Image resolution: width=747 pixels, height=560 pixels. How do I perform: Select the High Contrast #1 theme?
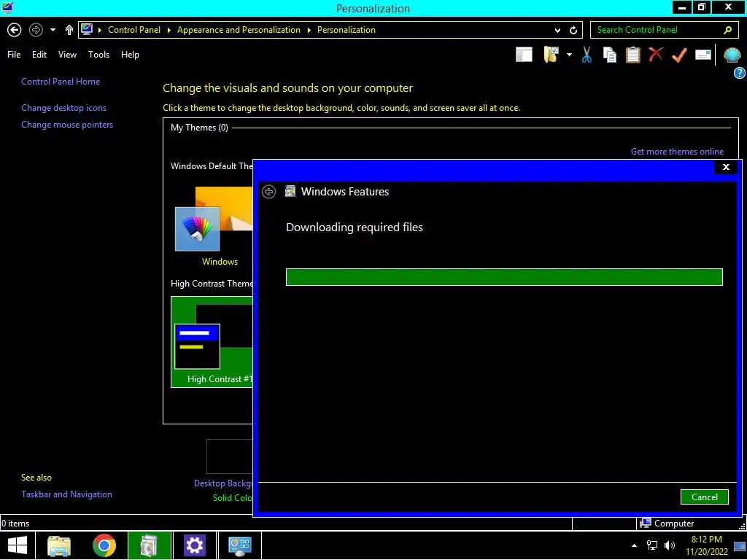point(212,341)
